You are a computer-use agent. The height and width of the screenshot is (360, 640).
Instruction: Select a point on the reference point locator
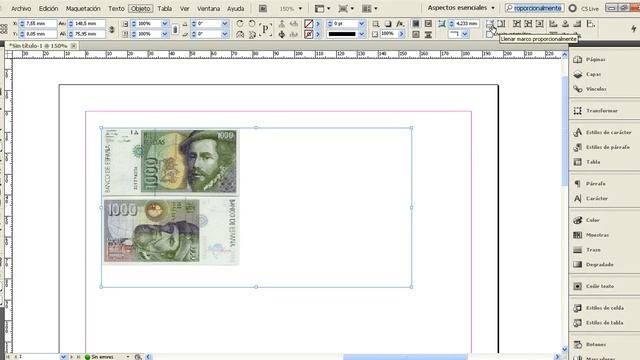coord(4,29)
